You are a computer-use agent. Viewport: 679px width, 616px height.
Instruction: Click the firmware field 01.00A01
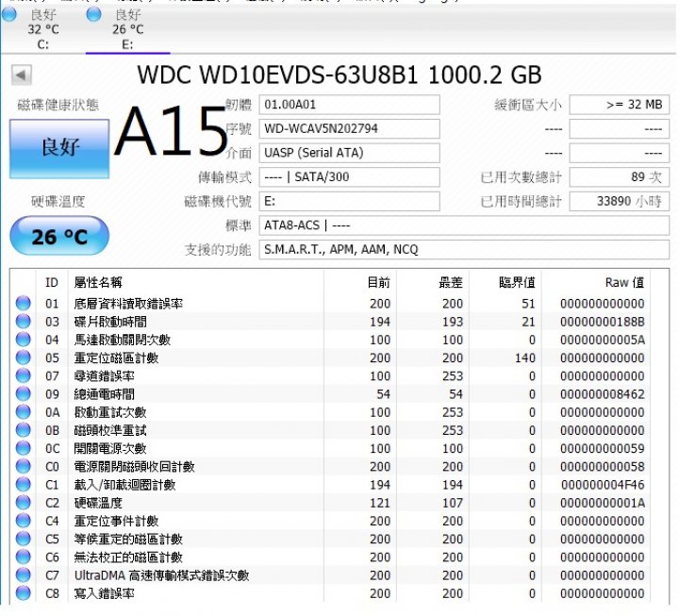[x=350, y=105]
